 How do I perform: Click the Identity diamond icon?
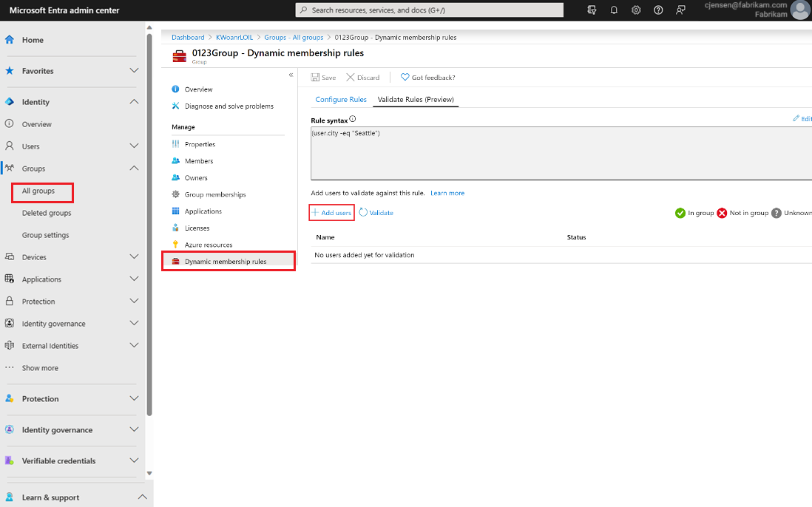10,101
